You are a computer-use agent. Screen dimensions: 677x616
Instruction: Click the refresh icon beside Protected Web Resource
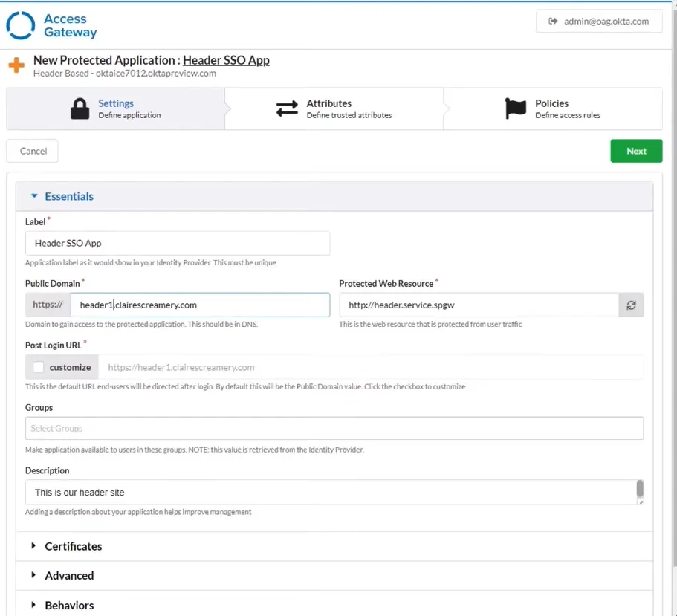631,305
